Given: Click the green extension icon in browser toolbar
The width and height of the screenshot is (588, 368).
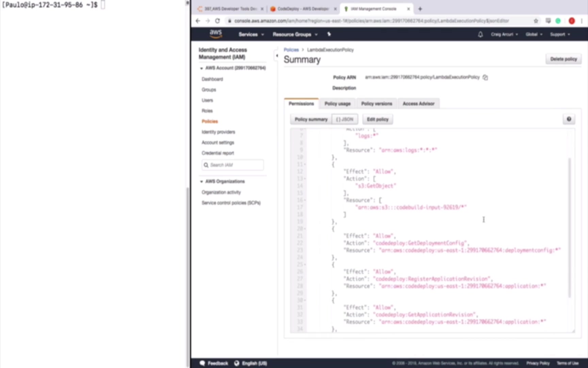Looking at the screenshot, I should (x=558, y=21).
